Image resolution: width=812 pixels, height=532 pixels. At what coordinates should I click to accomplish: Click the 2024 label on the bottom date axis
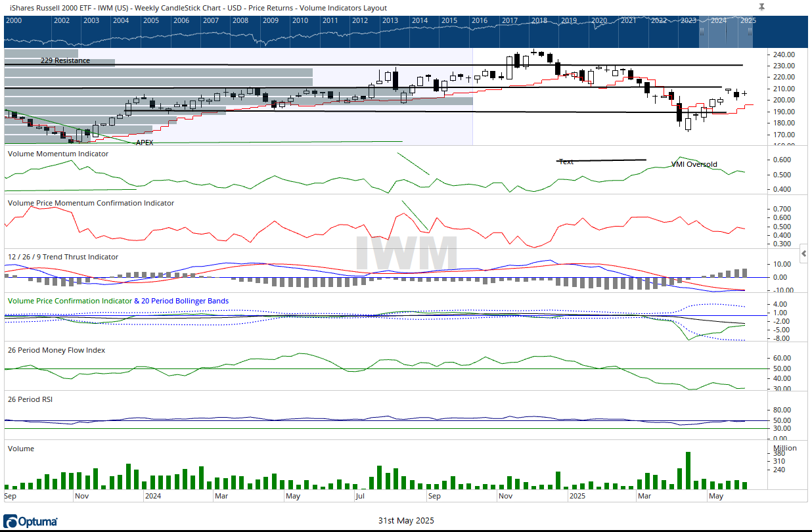[x=152, y=497]
